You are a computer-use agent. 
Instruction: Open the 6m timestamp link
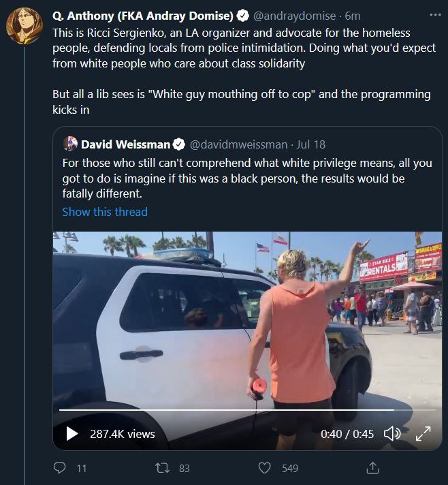tap(353, 16)
